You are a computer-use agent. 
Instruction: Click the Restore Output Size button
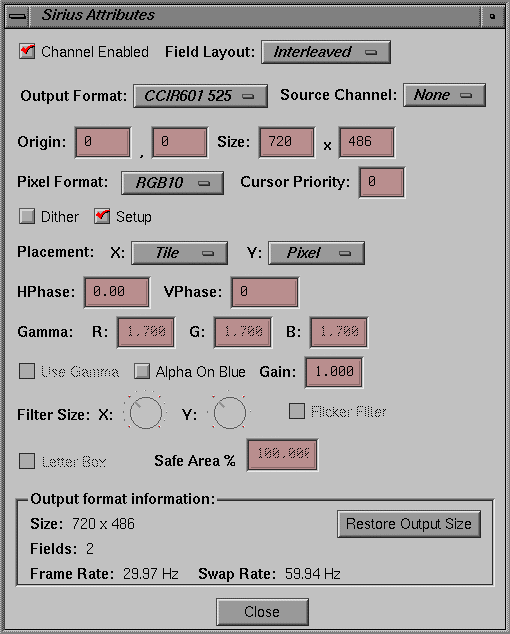[x=409, y=524]
